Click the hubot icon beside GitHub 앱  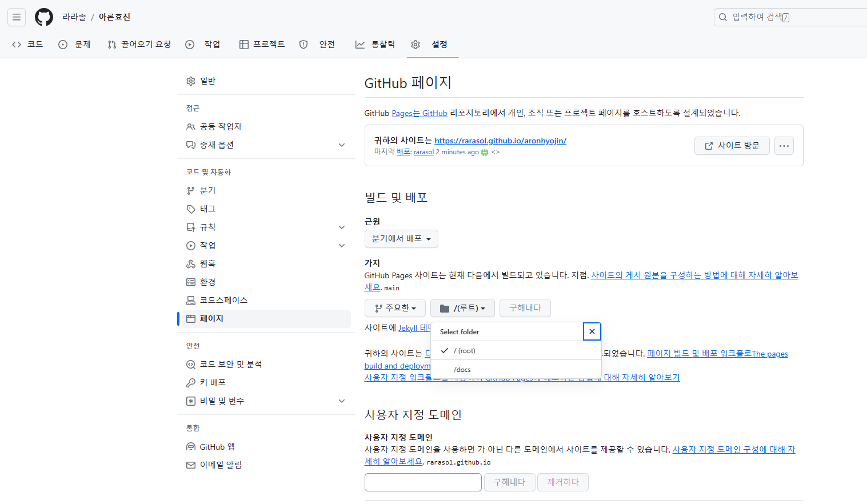tap(191, 447)
